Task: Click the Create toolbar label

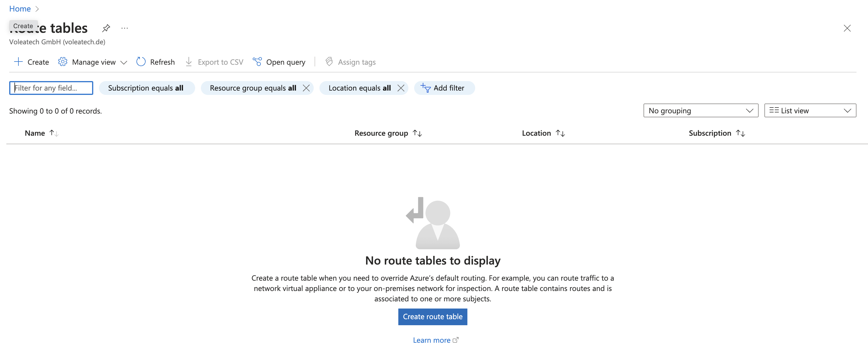Action: coord(38,62)
